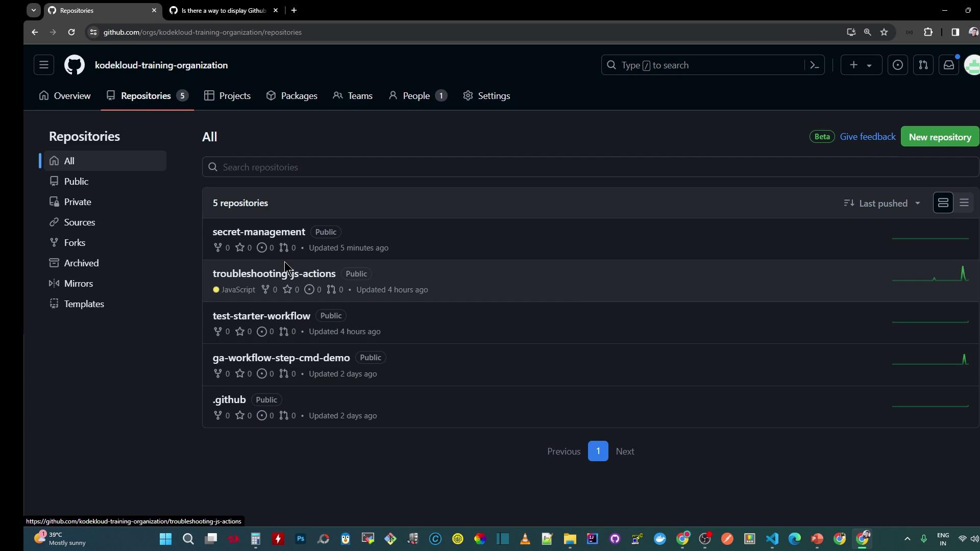Open the Issues icon in header
Viewport: 980px width, 551px height.
[x=898, y=65]
